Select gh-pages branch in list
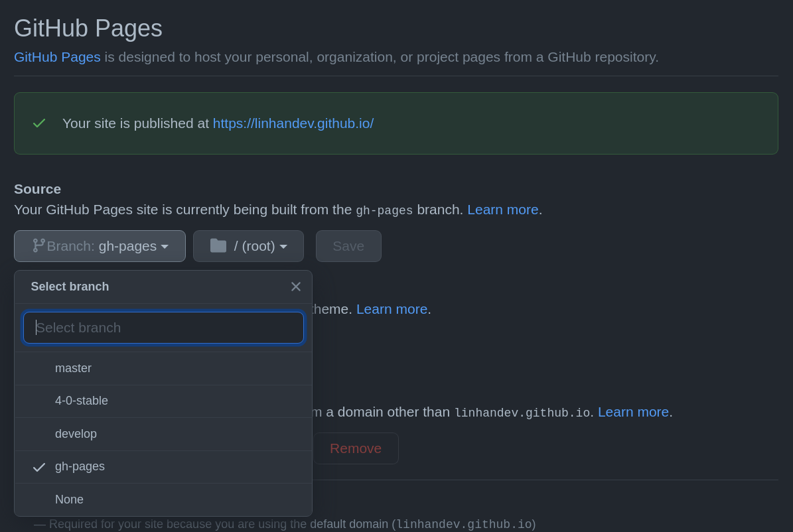This screenshot has height=532, width=793. (x=80, y=466)
